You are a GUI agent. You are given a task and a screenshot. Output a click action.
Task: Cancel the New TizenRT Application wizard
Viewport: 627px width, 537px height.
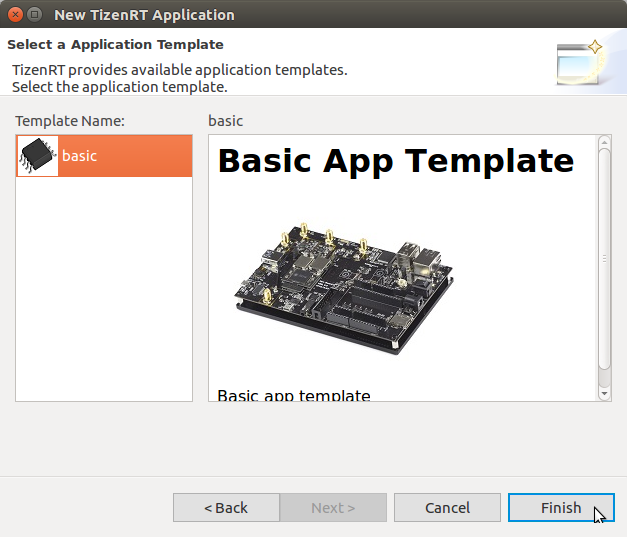[447, 508]
